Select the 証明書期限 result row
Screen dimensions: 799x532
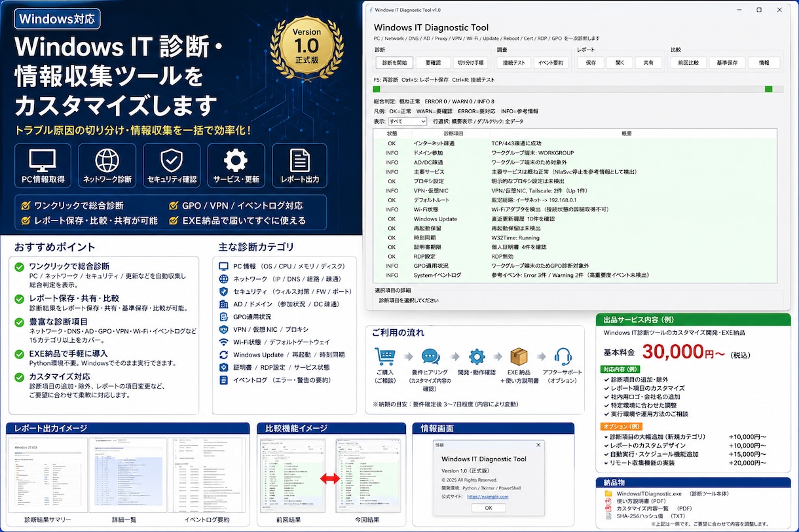pyautogui.click(x=575, y=247)
